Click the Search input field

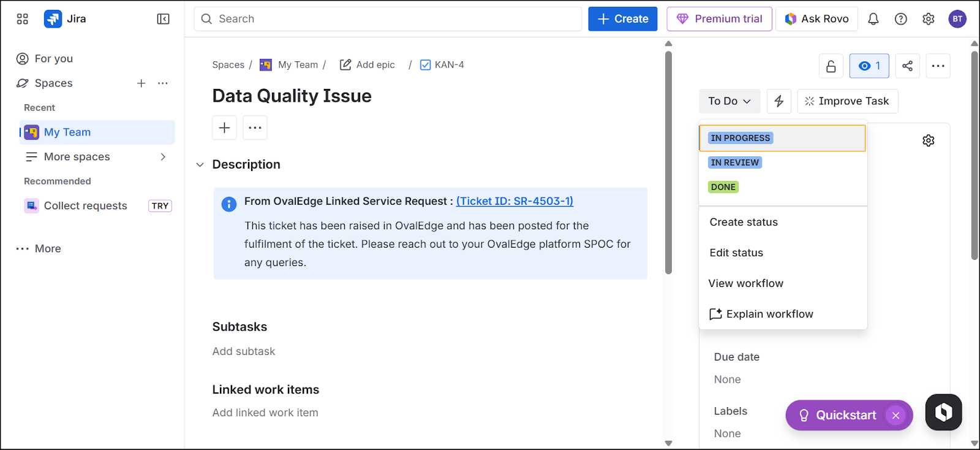pyautogui.click(x=388, y=19)
